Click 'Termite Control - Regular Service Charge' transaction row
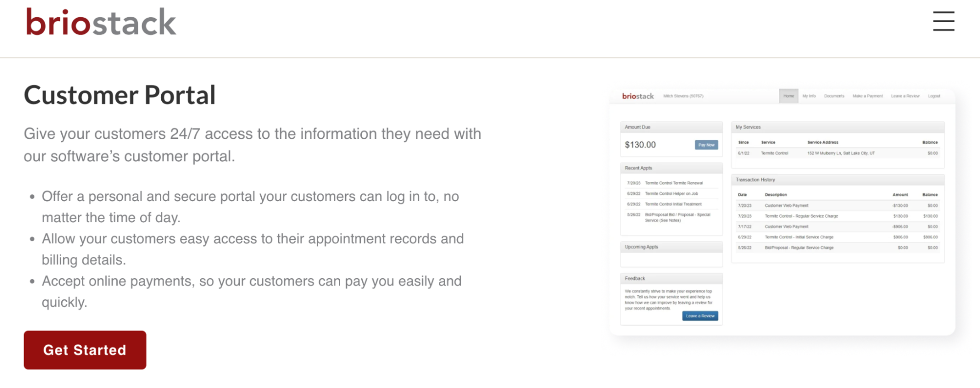The width and height of the screenshot is (980, 388). click(837, 216)
